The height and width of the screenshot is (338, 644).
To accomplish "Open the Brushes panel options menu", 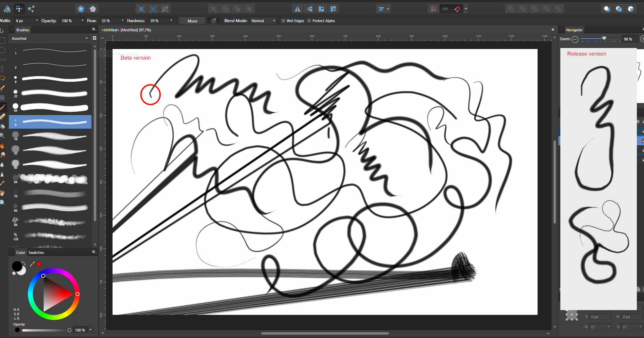I will (94, 29).
